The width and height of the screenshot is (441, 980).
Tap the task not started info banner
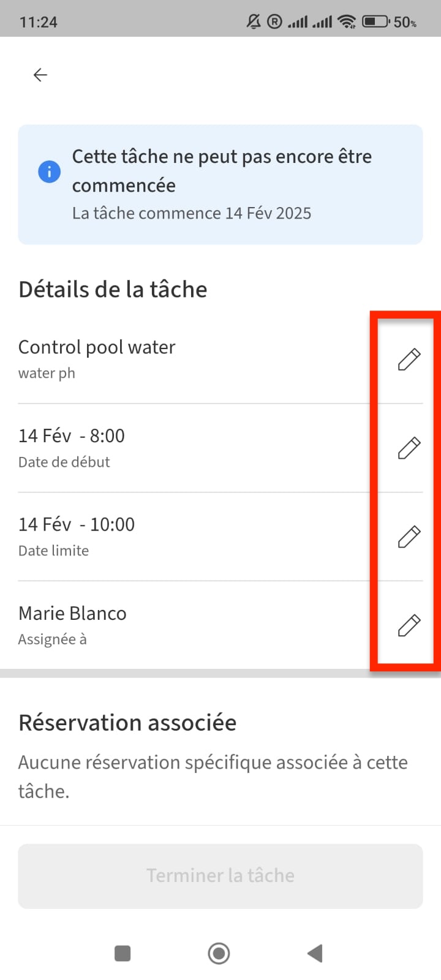(221, 184)
